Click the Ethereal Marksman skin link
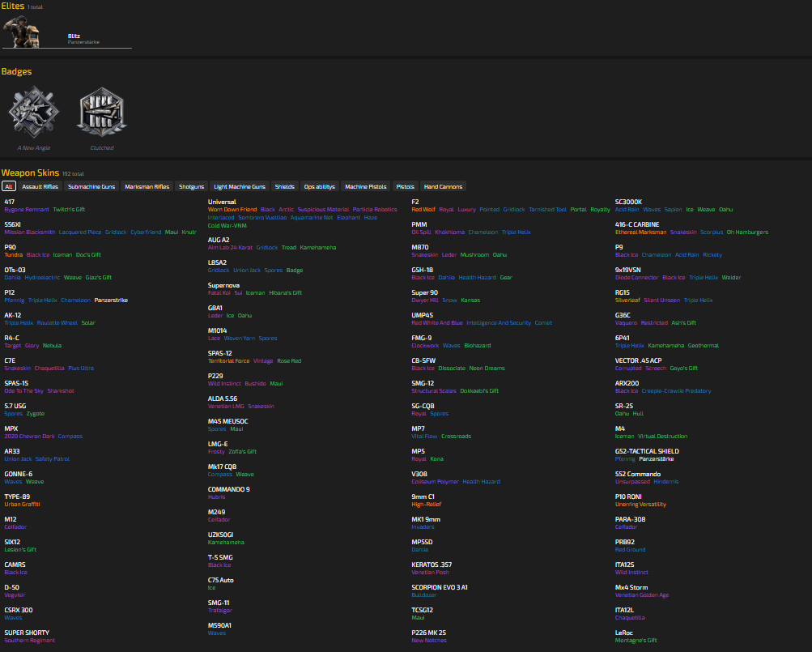This screenshot has height=652, width=812. click(640, 232)
